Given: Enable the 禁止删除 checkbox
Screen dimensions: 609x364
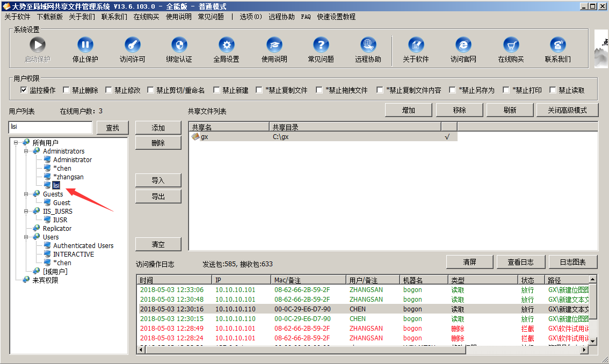Looking at the screenshot, I should (66, 90).
